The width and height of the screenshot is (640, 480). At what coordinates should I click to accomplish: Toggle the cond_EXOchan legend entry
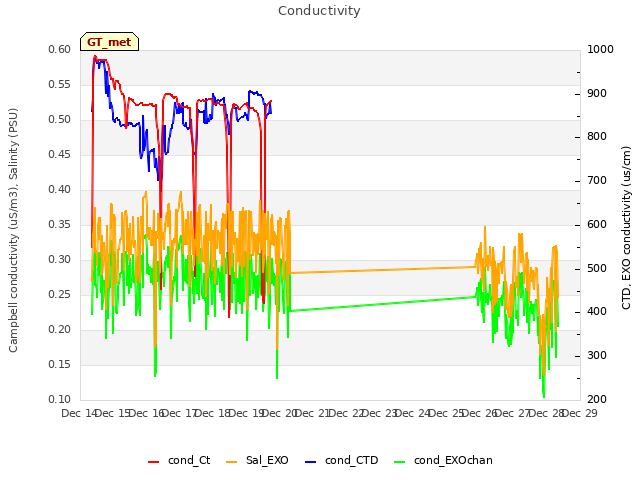443,460
